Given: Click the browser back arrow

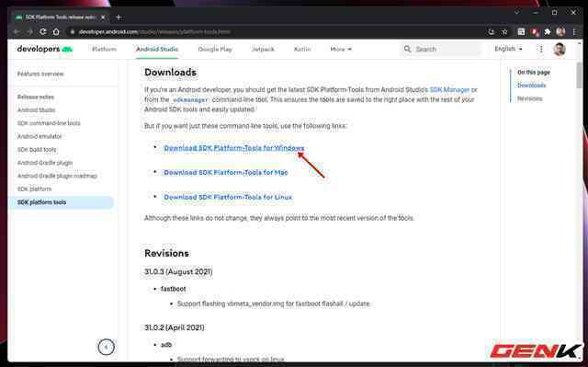Looking at the screenshot, I should 17,32.
